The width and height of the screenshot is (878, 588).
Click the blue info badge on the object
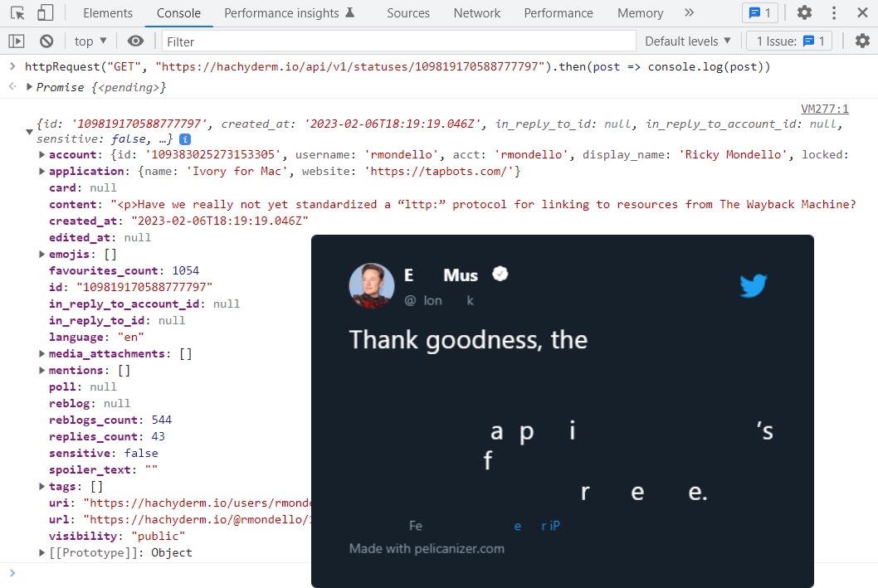(185, 139)
